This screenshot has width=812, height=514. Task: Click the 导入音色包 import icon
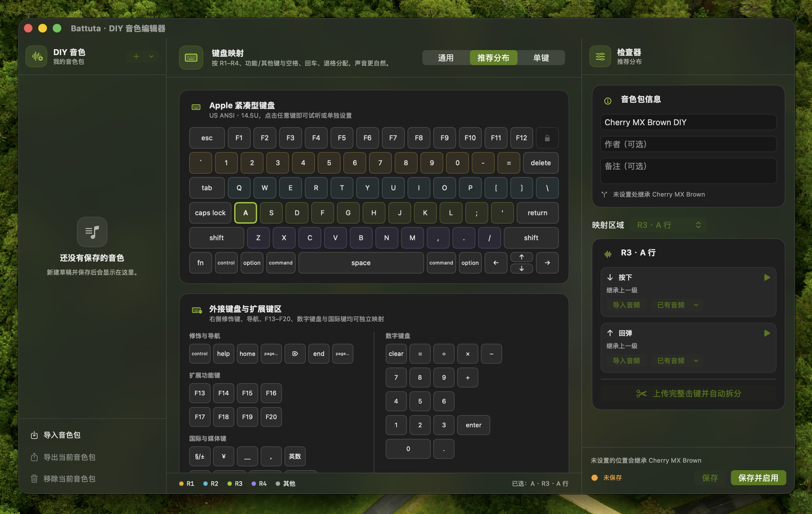(34, 435)
